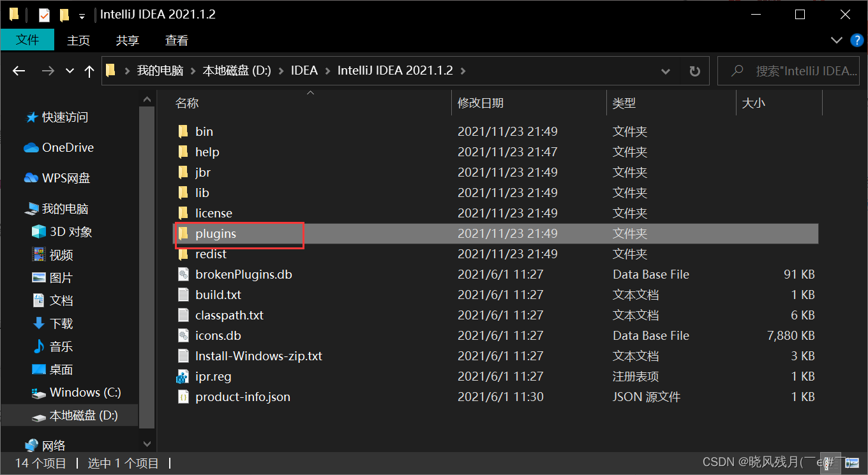
Task: Select 下载 in sidebar
Action: coord(52,323)
